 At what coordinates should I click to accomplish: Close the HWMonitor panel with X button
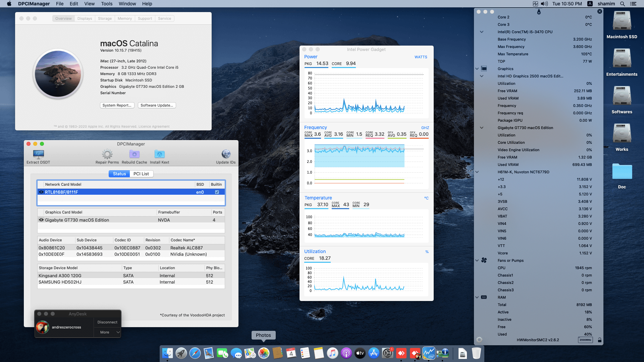(x=600, y=11)
